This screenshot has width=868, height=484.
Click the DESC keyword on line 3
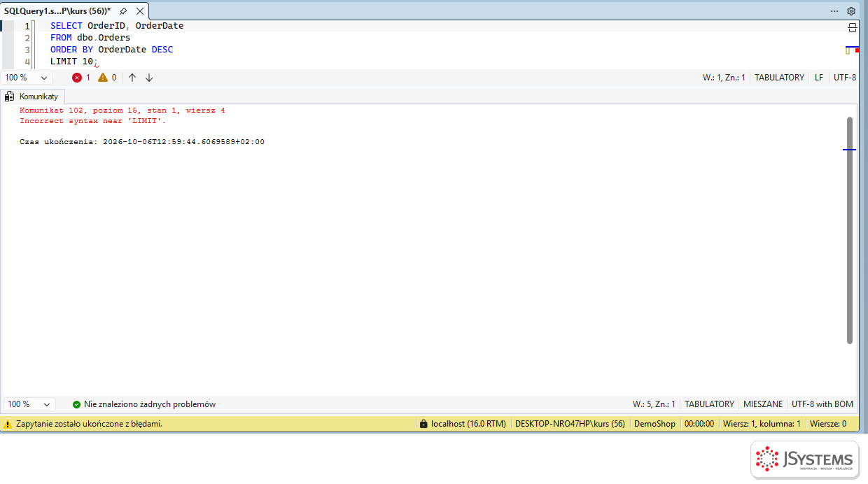coord(162,50)
